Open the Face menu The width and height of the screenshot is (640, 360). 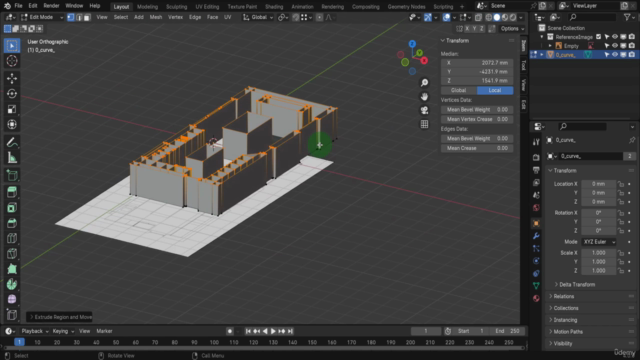[x=212, y=18]
